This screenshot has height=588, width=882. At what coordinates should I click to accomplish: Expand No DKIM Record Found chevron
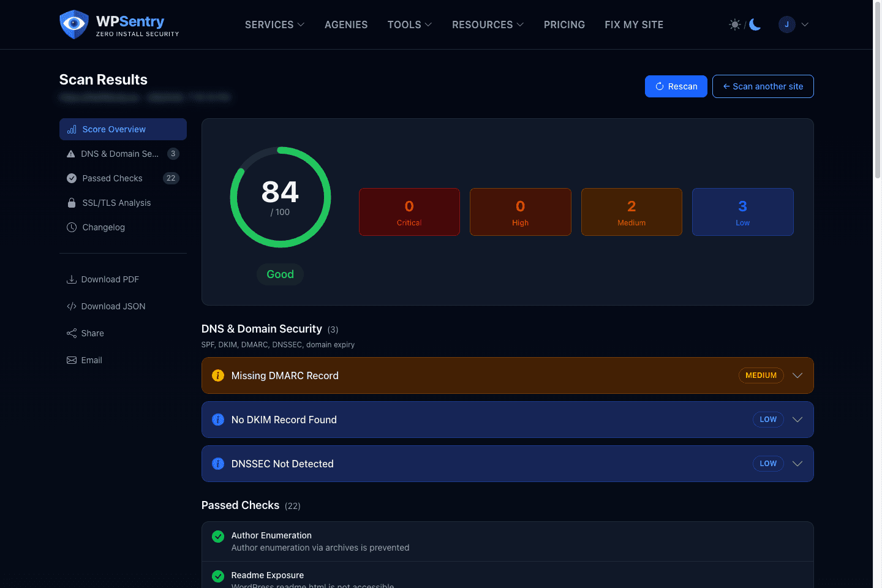point(797,420)
